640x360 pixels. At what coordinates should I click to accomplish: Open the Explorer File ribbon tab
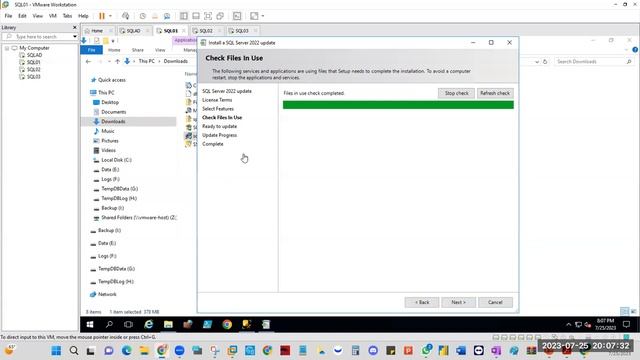click(91, 50)
